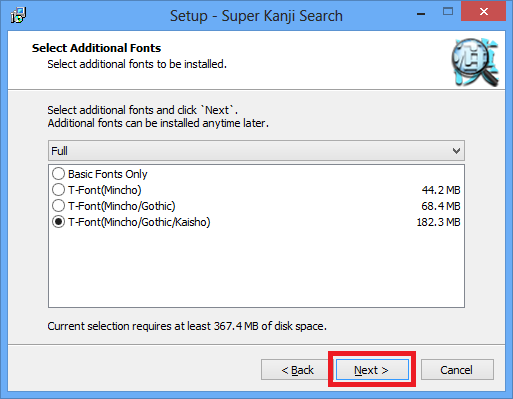Image resolution: width=513 pixels, height=399 pixels.
Task: Click the 44.2 MB size label
Action: click(x=441, y=190)
